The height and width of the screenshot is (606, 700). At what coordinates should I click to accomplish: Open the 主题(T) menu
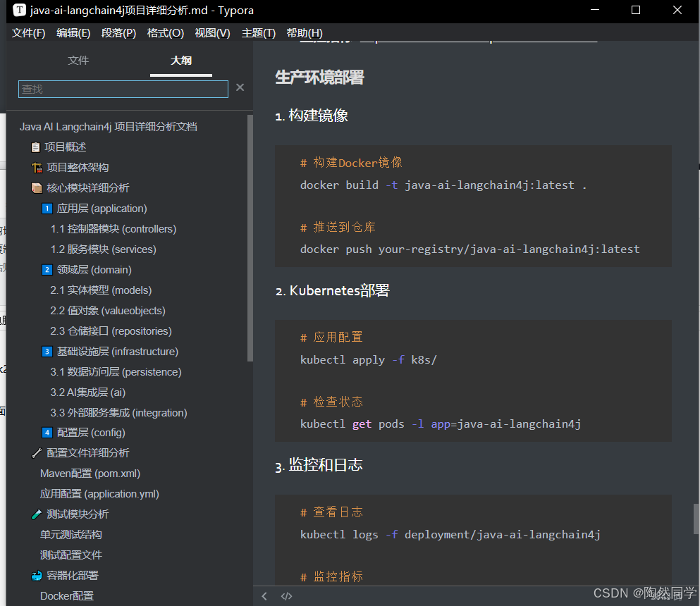click(x=259, y=33)
